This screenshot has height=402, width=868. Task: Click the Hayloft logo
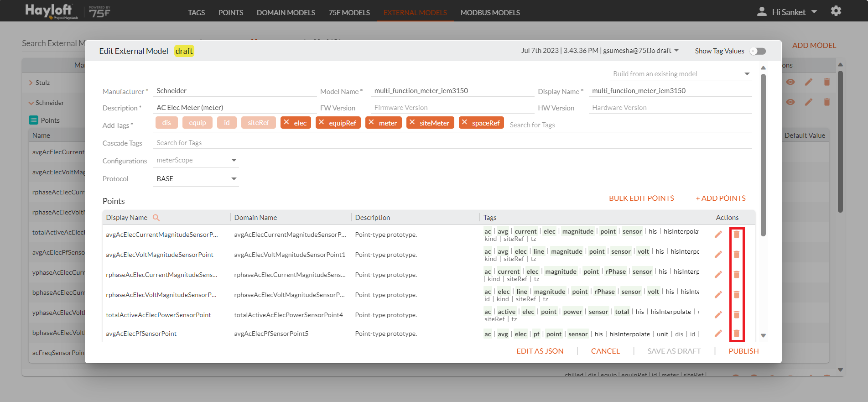pyautogui.click(x=52, y=11)
